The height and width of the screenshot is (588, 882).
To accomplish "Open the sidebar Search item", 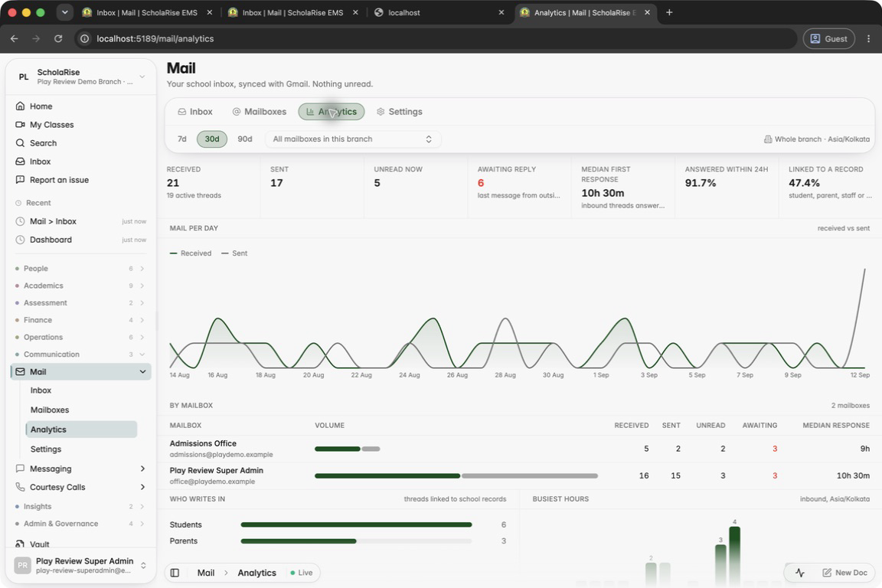I will (x=43, y=143).
